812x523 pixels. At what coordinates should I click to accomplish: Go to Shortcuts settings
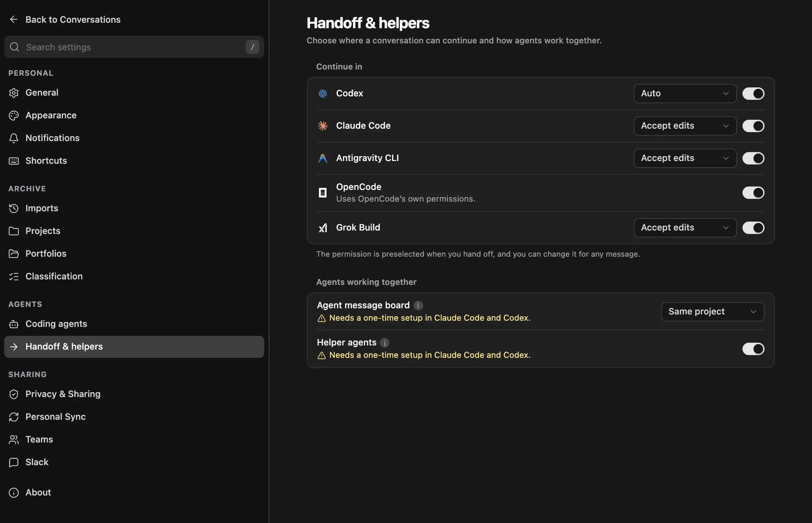point(134,161)
